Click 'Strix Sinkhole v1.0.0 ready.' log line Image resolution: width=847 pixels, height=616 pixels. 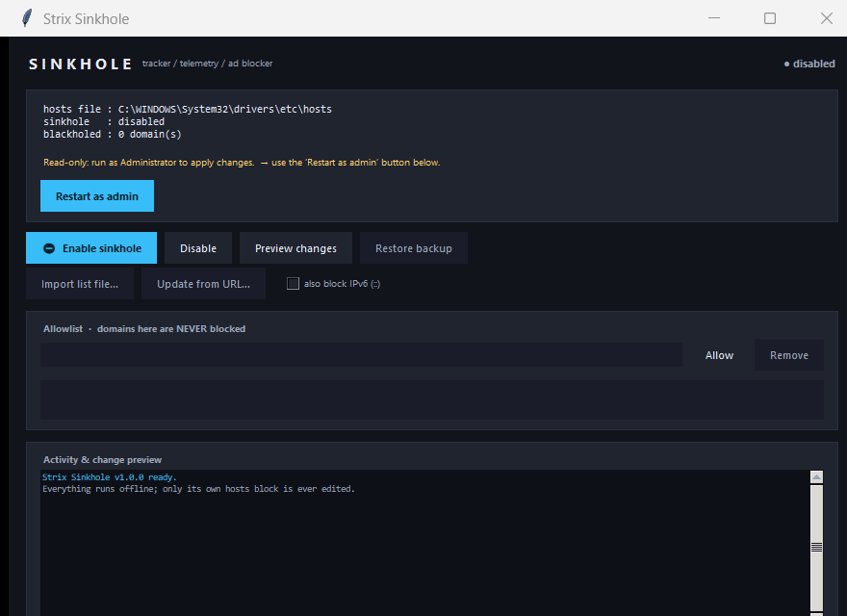click(109, 477)
